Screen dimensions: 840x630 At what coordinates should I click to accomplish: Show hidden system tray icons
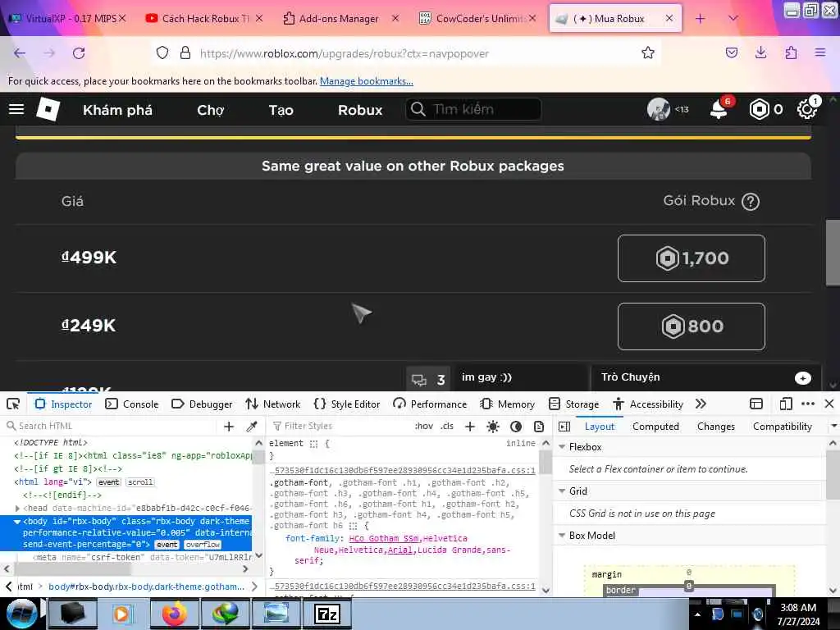(x=697, y=614)
